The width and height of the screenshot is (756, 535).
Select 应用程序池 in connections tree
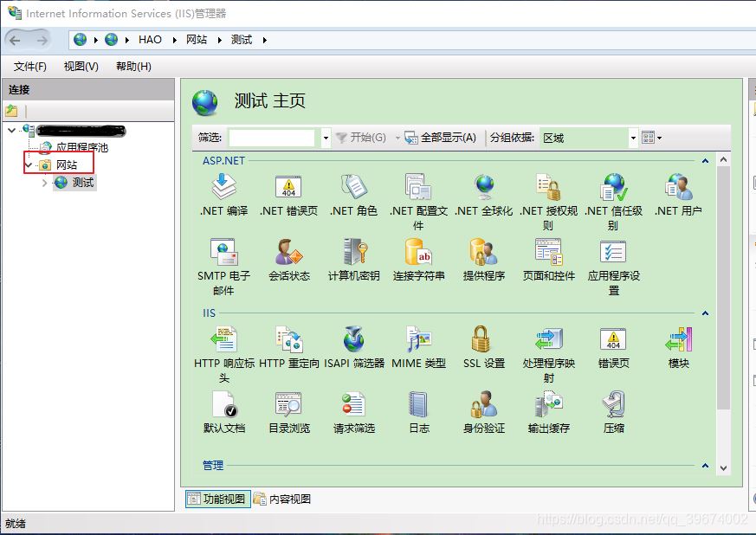click(82, 147)
